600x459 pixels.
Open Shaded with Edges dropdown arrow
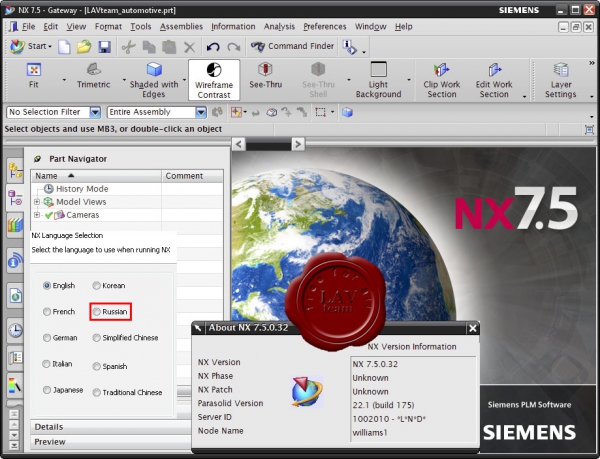pyautogui.click(x=184, y=80)
